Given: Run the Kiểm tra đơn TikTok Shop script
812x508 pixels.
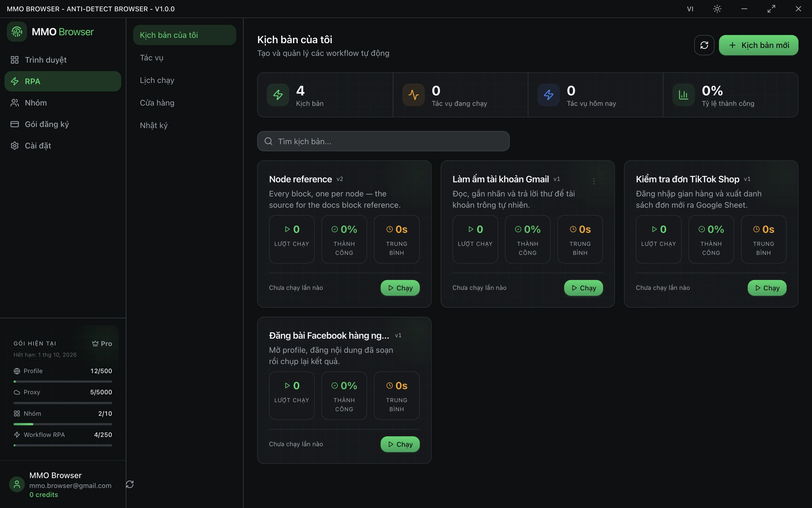Looking at the screenshot, I should pyautogui.click(x=767, y=288).
